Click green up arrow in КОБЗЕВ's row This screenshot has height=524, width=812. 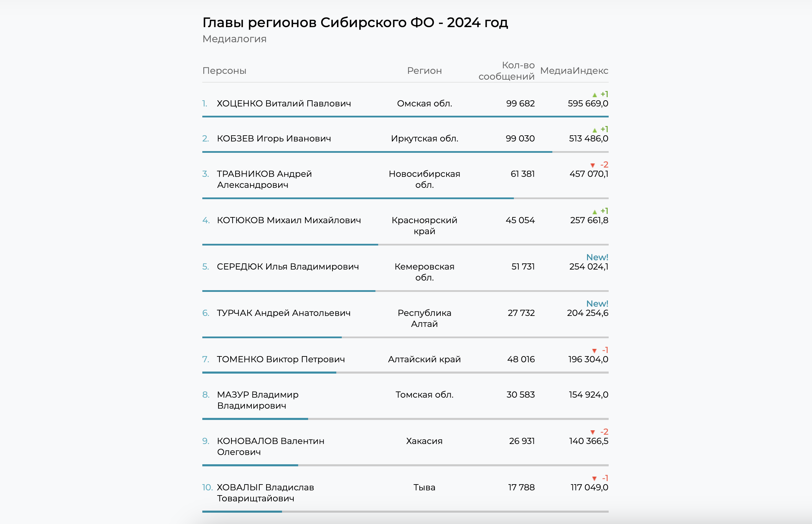tap(595, 130)
